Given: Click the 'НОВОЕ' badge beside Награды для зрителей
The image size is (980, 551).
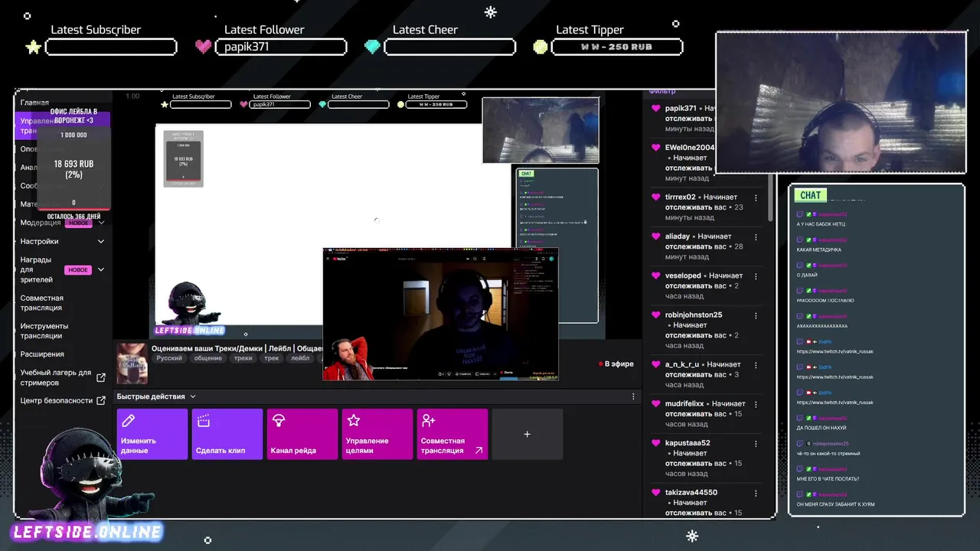Looking at the screenshot, I should pos(78,270).
